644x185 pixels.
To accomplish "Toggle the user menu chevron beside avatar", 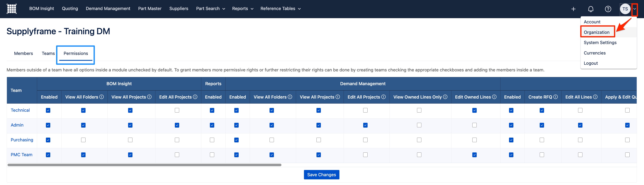I will [x=634, y=9].
